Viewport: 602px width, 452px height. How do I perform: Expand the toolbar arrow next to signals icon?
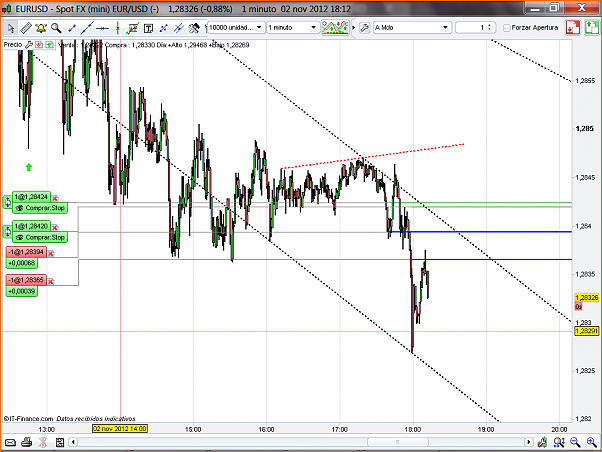(x=354, y=28)
